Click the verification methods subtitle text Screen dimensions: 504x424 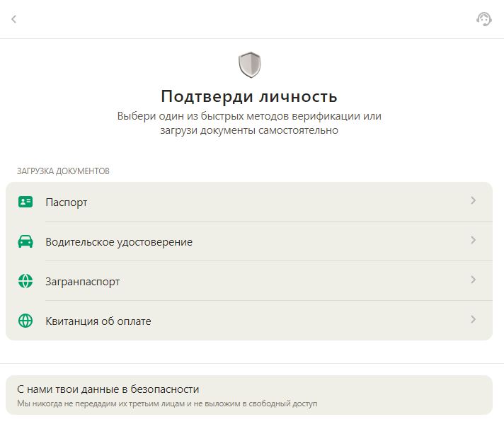point(249,123)
